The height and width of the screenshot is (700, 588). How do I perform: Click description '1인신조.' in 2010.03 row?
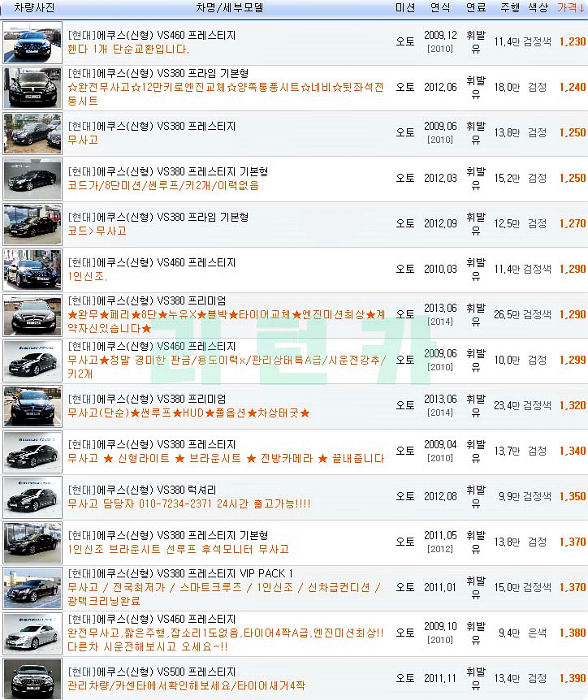(87, 276)
